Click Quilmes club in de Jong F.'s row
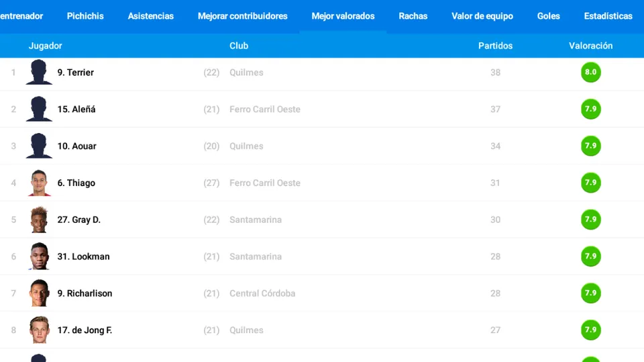 coord(246,330)
